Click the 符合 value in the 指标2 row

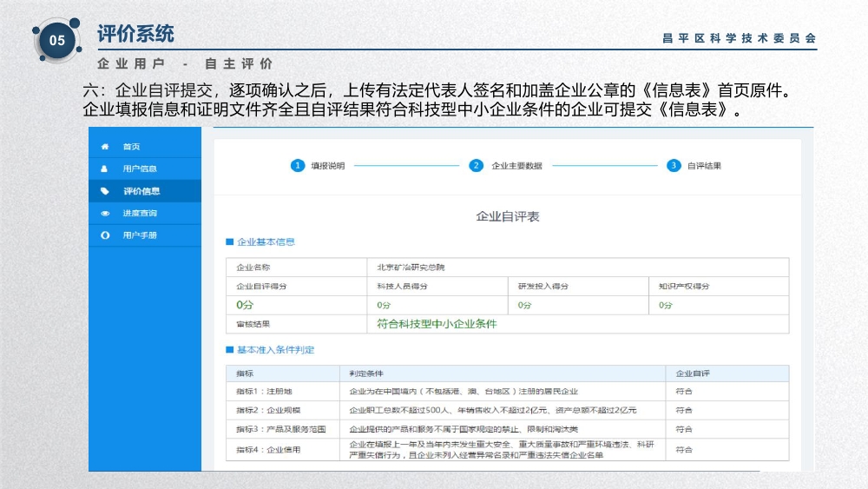coord(684,410)
